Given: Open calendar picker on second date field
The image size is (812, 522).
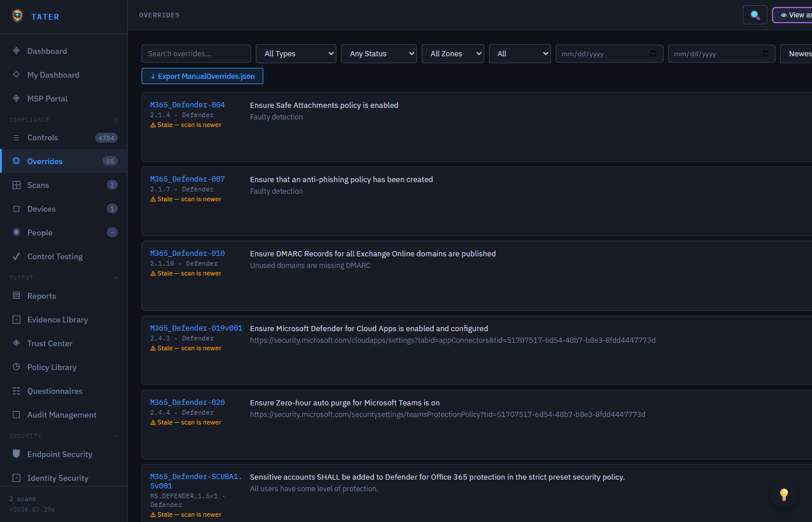Looking at the screenshot, I should coord(766,53).
